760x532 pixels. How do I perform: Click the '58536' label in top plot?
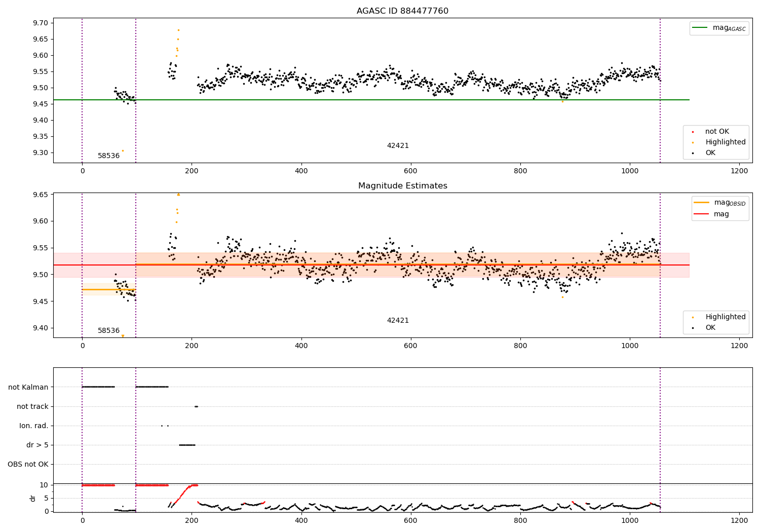108,156
